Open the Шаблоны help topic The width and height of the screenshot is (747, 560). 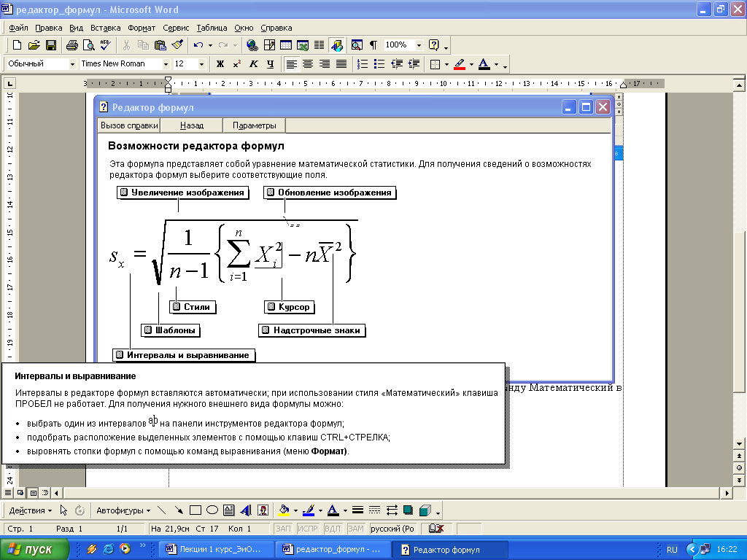(x=170, y=330)
